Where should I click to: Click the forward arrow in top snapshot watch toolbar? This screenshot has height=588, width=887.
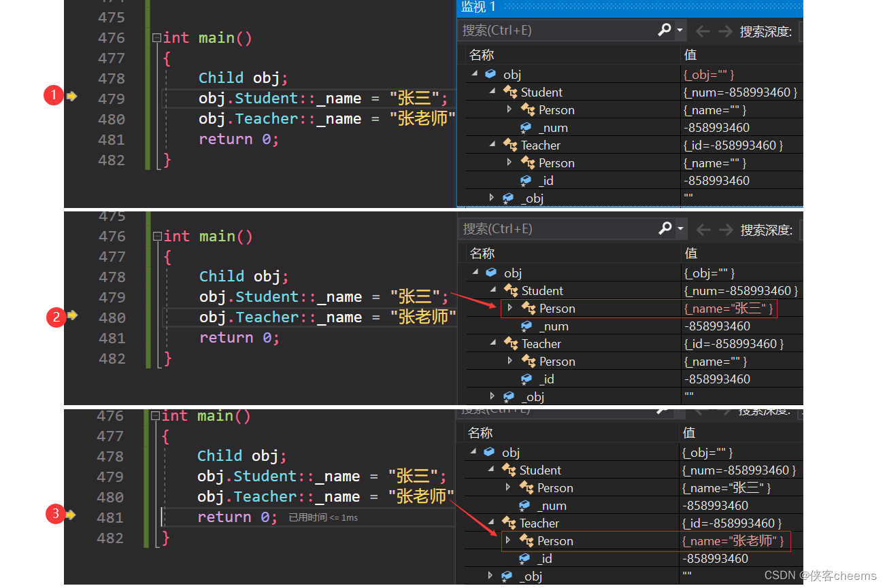(x=725, y=31)
